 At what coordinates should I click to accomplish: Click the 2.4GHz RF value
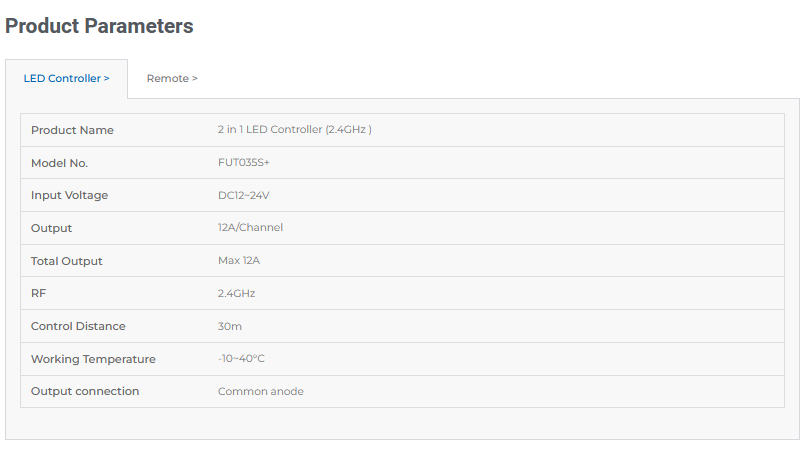(x=236, y=293)
